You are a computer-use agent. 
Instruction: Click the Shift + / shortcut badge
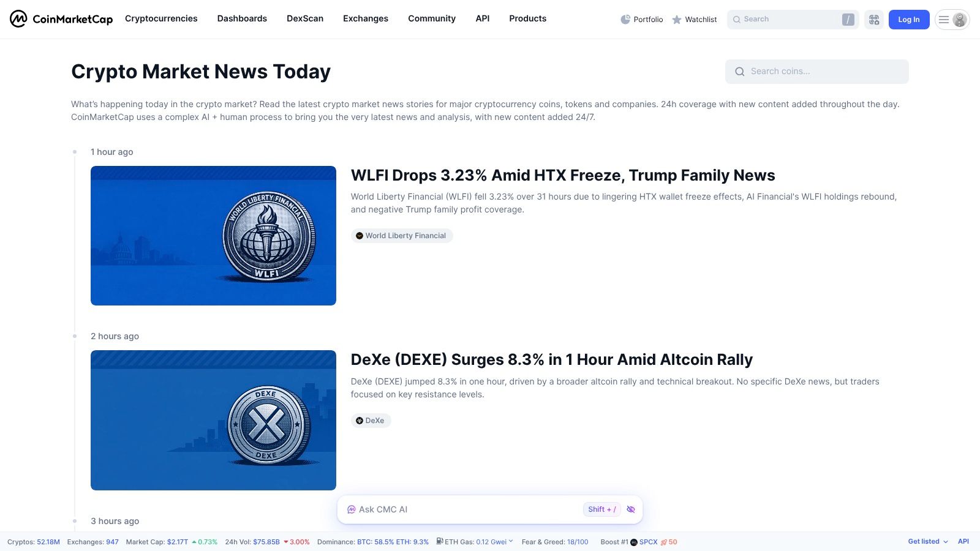(602, 509)
